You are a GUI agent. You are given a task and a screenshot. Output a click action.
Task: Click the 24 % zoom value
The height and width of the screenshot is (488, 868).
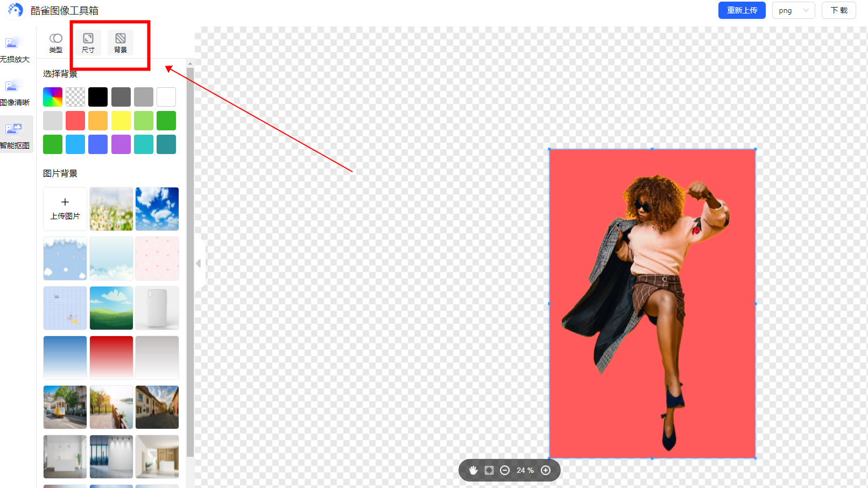525,470
